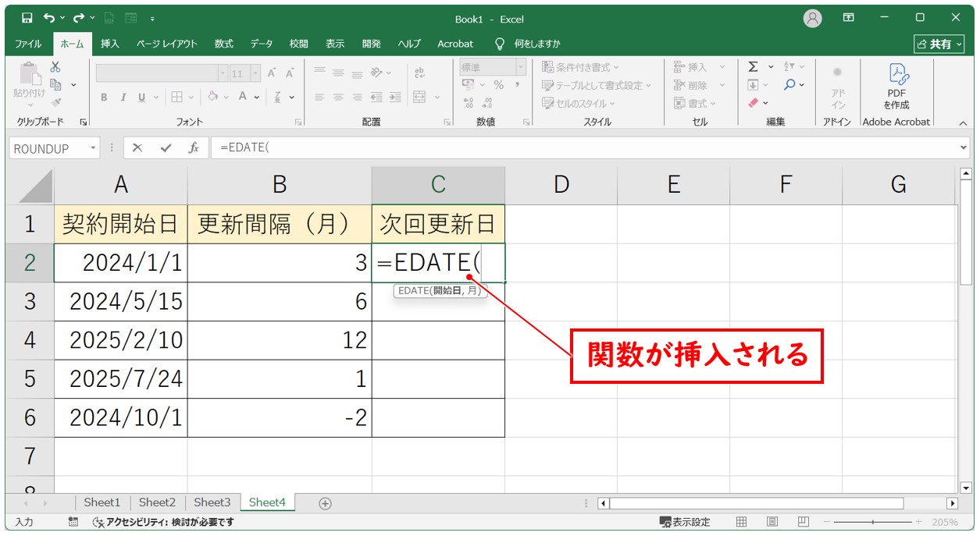Toggle Wrap Text button
Screen dimensions: 980x536
tap(419, 72)
